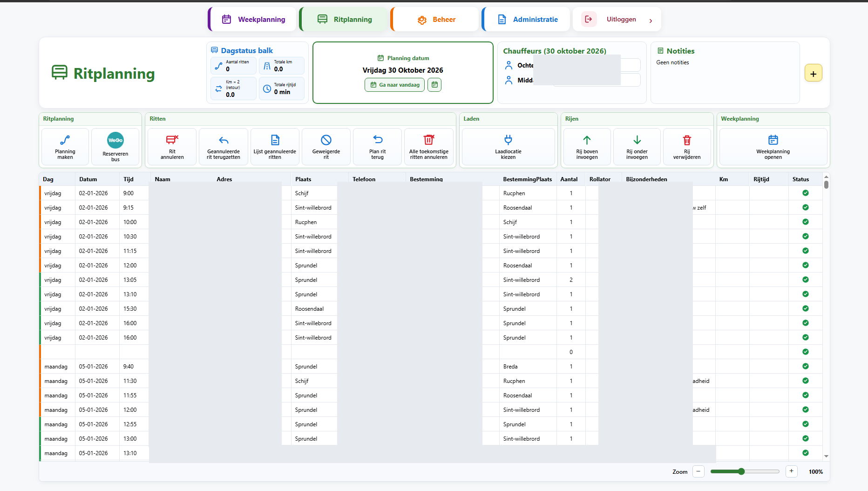Open the calendar picker next to Ga naar vandaag
The width and height of the screenshot is (868, 491).
434,85
